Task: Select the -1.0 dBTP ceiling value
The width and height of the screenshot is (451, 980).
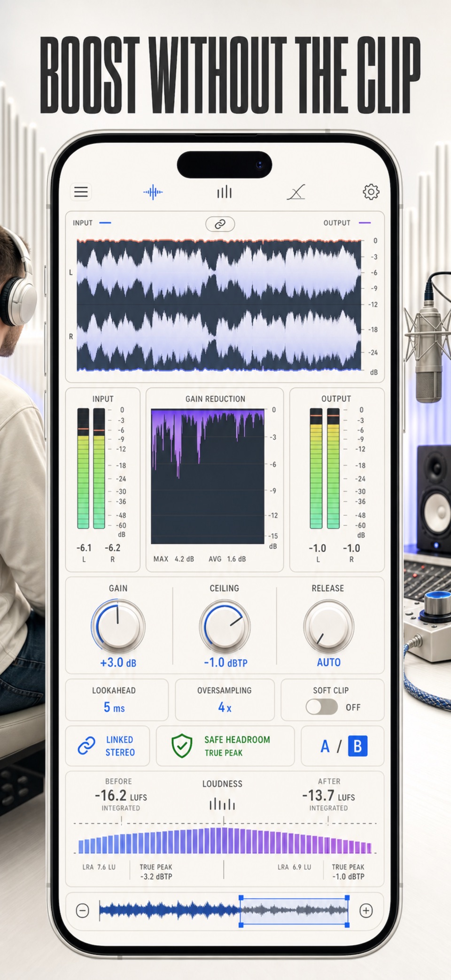Action: tap(225, 662)
